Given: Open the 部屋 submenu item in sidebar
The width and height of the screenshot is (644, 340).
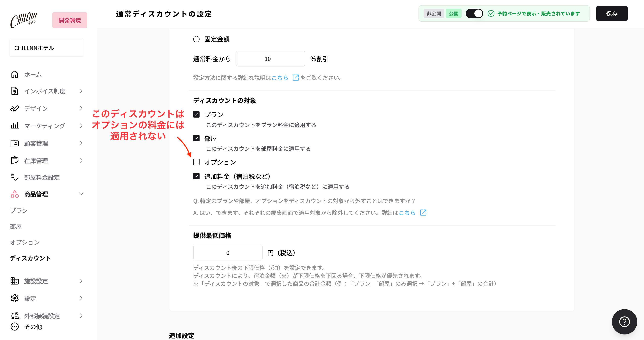Looking at the screenshot, I should tap(16, 226).
